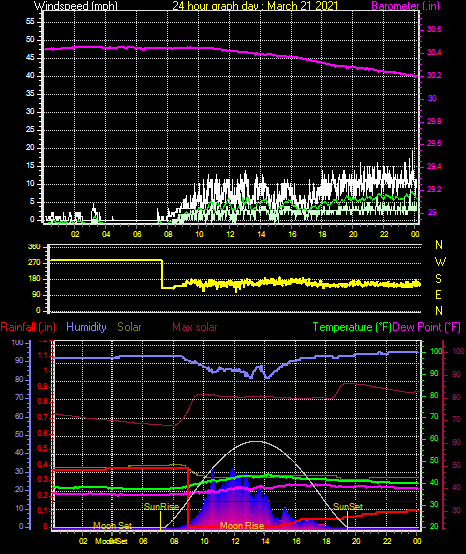Click the E compass direction label

click(438, 295)
